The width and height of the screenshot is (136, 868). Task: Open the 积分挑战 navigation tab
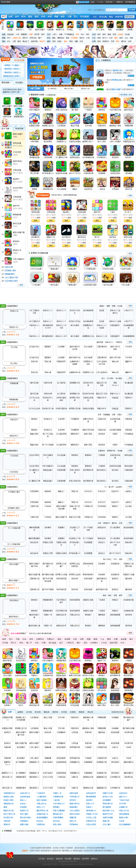pyautogui.click(x=85, y=17)
